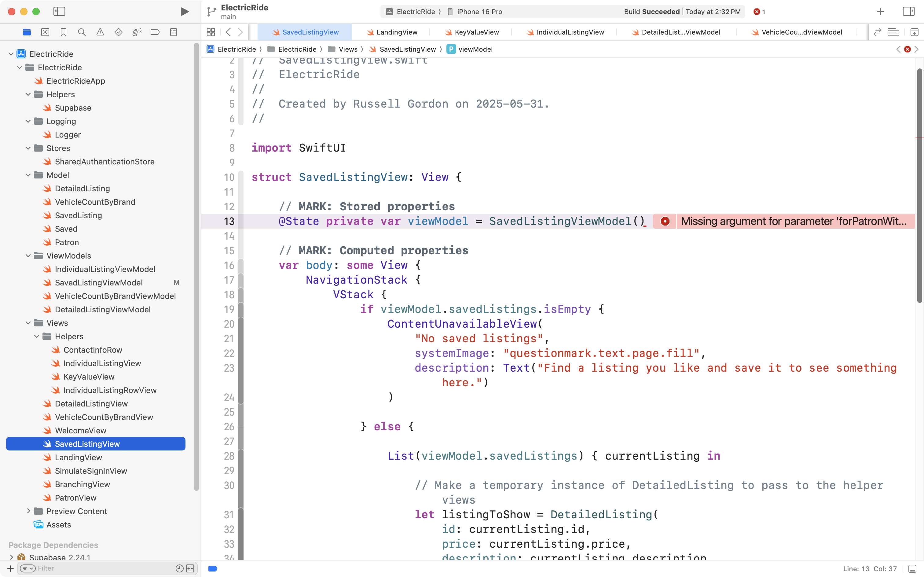Toggle the inspector panel visibility
This screenshot has height=577, width=924.
point(908,11)
